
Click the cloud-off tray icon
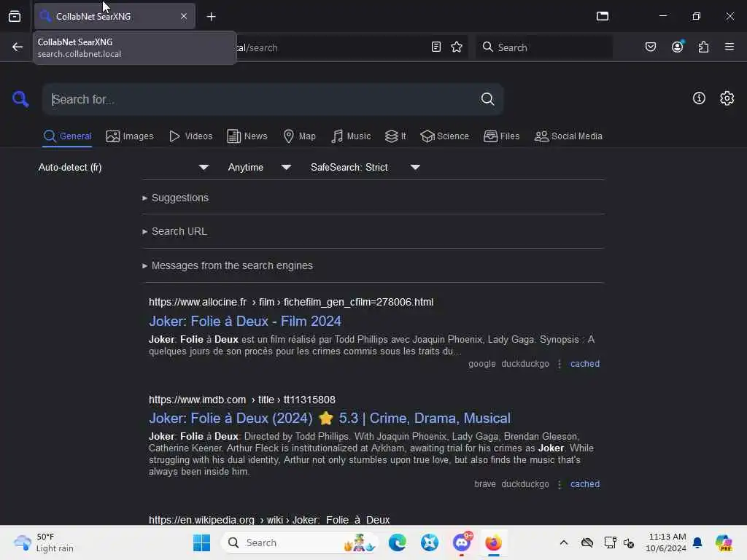point(587,542)
